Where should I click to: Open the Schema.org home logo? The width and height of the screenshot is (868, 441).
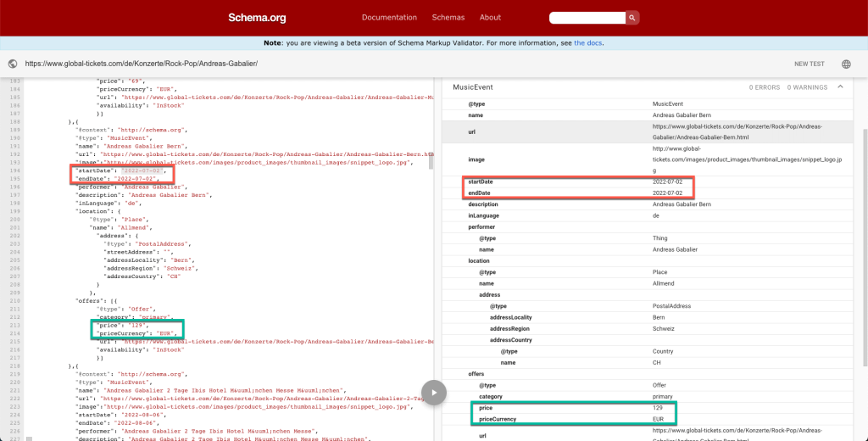click(x=257, y=18)
